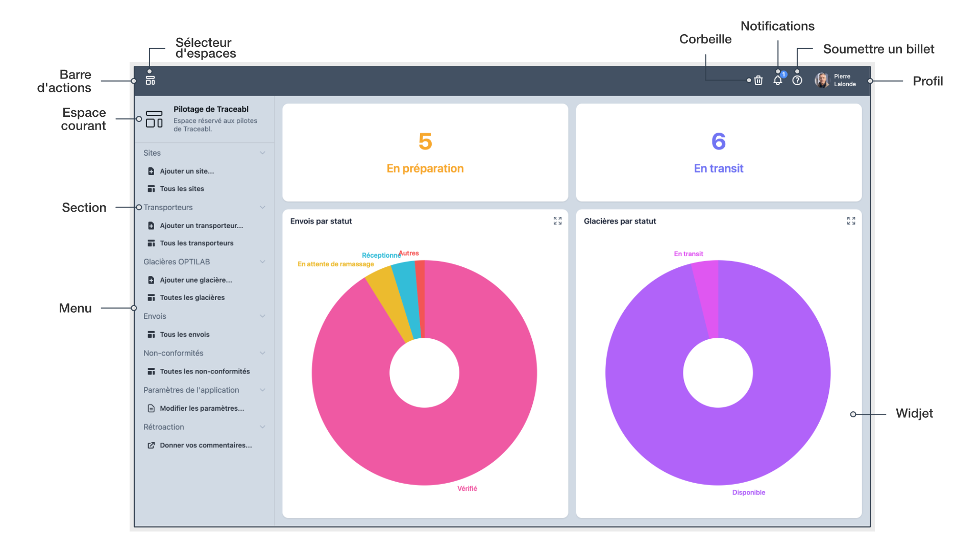Image resolution: width=980 pixels, height=551 pixels.
Task: Select Toutes les non-conformités item
Action: (204, 371)
